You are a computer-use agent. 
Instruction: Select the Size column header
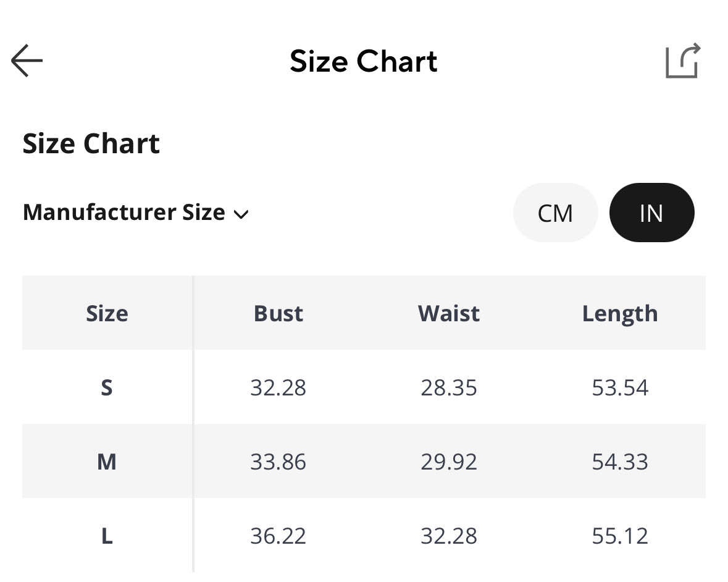click(106, 313)
